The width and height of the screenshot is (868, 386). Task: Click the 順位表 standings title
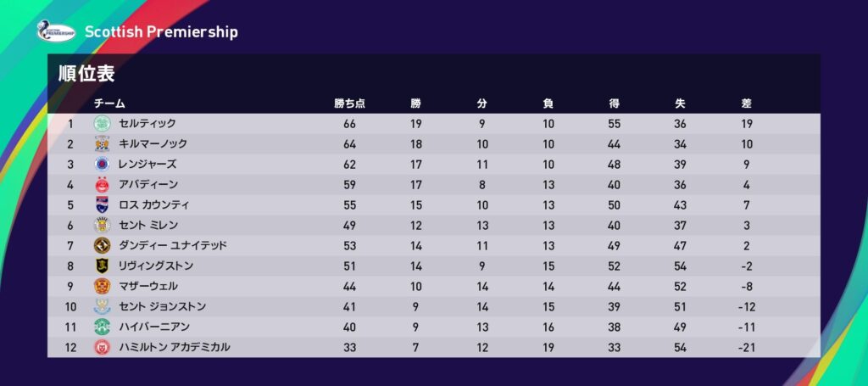pos(86,73)
